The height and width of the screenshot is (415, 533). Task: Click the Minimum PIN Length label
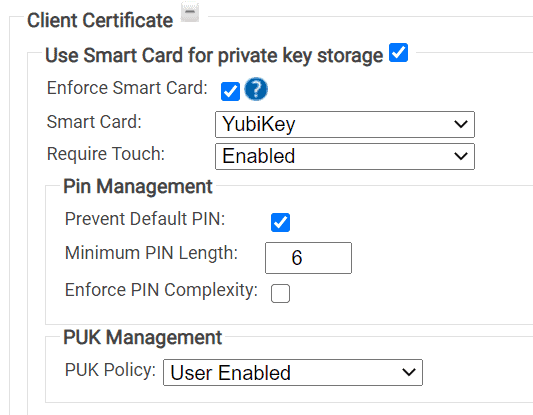151,253
